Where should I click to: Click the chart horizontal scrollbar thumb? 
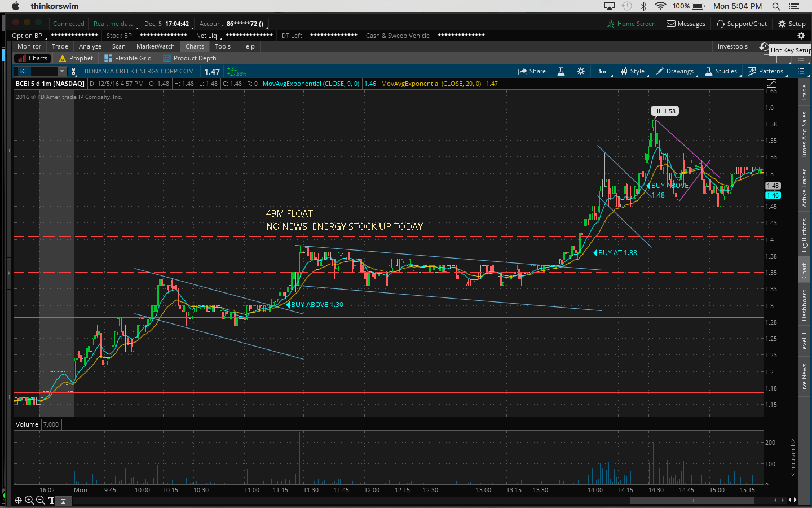click(x=692, y=500)
